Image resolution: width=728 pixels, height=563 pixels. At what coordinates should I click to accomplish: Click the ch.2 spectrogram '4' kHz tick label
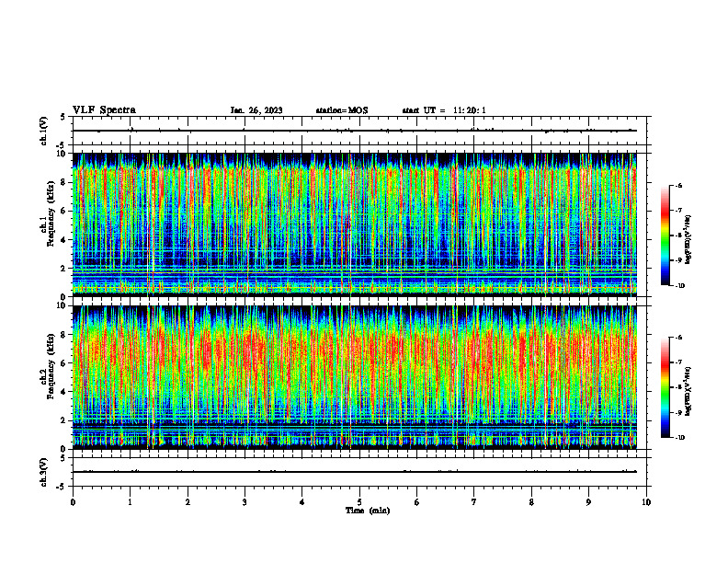pos(63,392)
